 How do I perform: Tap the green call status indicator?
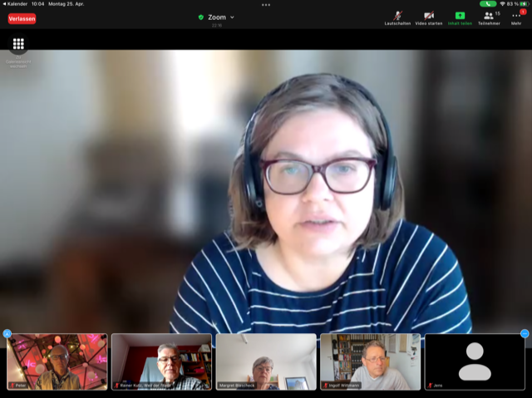(x=488, y=3)
